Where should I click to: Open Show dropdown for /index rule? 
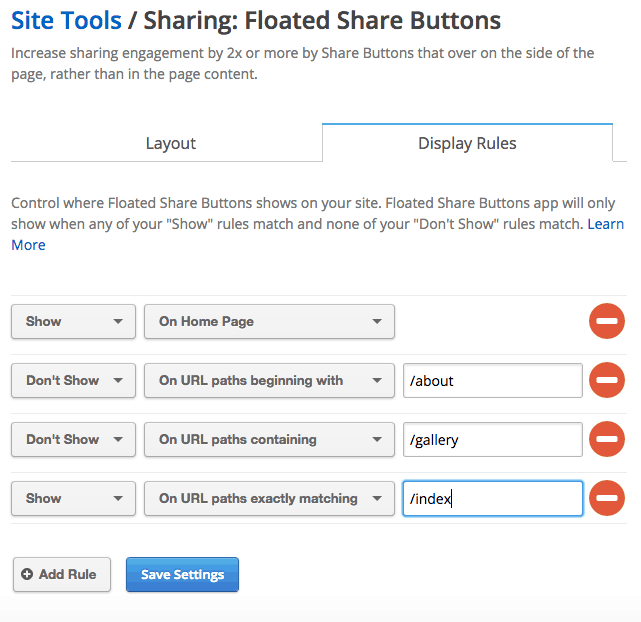[73, 498]
